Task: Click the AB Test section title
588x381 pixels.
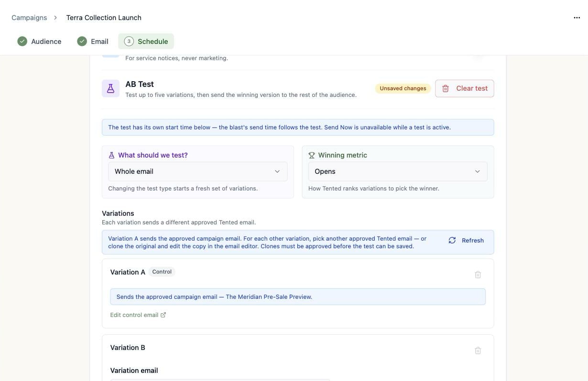Action: (x=140, y=84)
